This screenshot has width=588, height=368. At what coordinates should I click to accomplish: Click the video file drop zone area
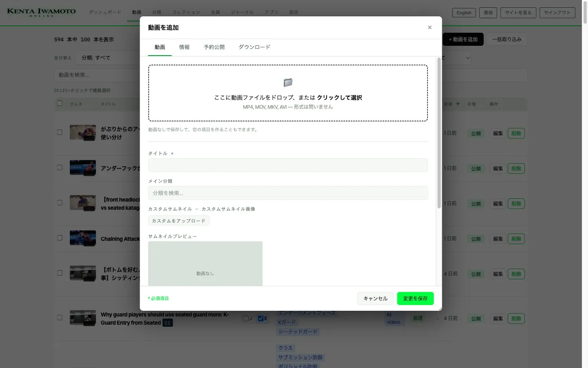[x=288, y=93]
